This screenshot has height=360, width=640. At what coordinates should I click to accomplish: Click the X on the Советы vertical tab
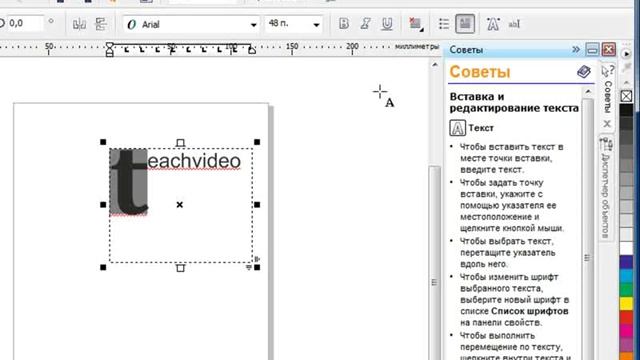coord(607,124)
